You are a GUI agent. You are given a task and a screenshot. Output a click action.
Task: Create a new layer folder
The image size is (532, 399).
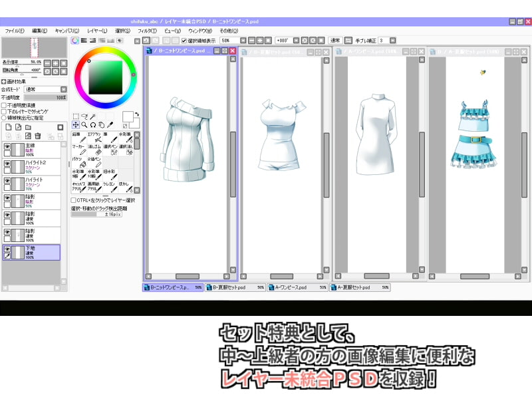[x=28, y=127]
